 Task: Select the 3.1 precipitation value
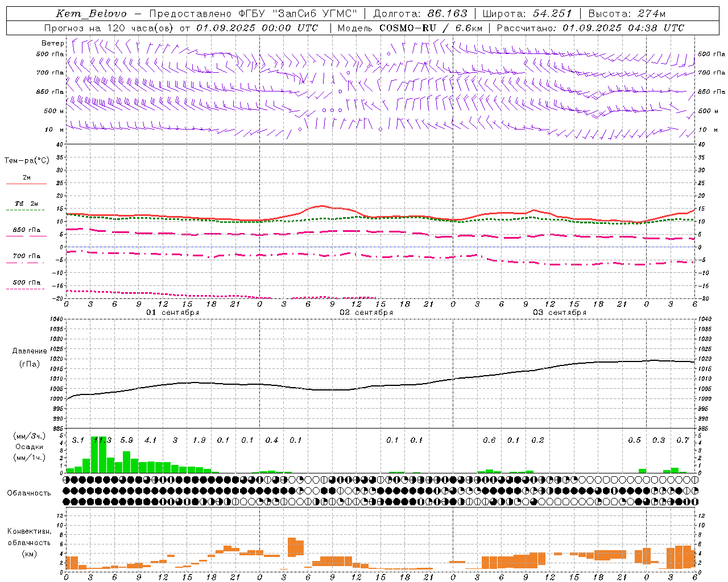pos(78,440)
